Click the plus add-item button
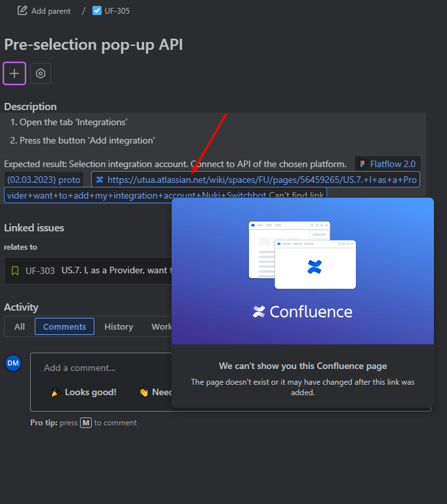The height and width of the screenshot is (504, 447). click(14, 73)
